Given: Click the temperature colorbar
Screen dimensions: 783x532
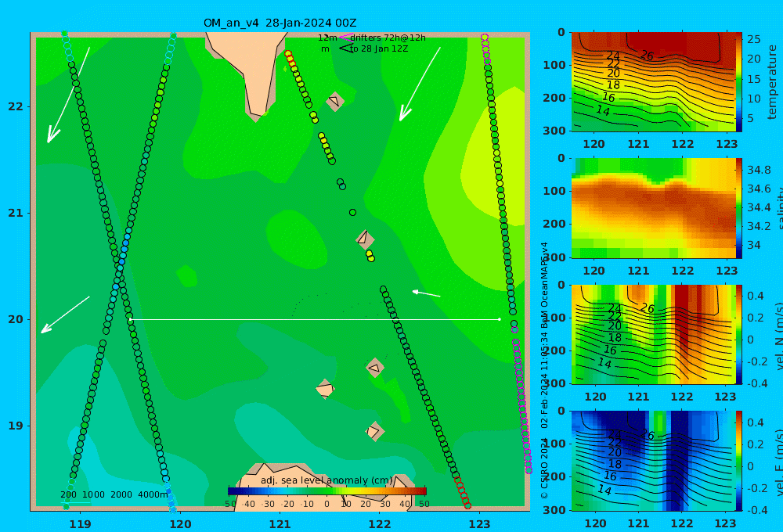Looking at the screenshot, I should click(739, 82).
